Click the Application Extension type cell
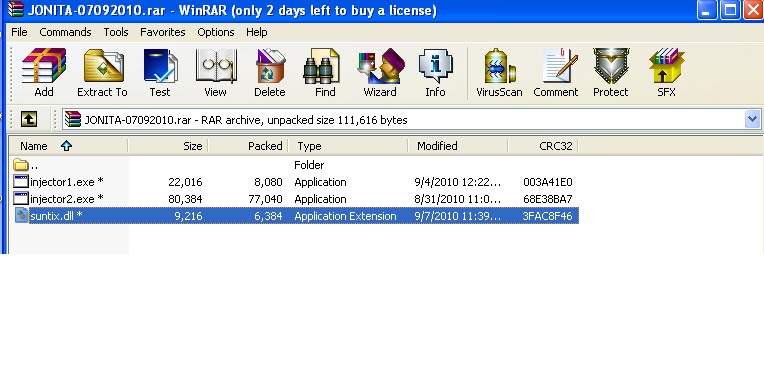 pos(345,216)
